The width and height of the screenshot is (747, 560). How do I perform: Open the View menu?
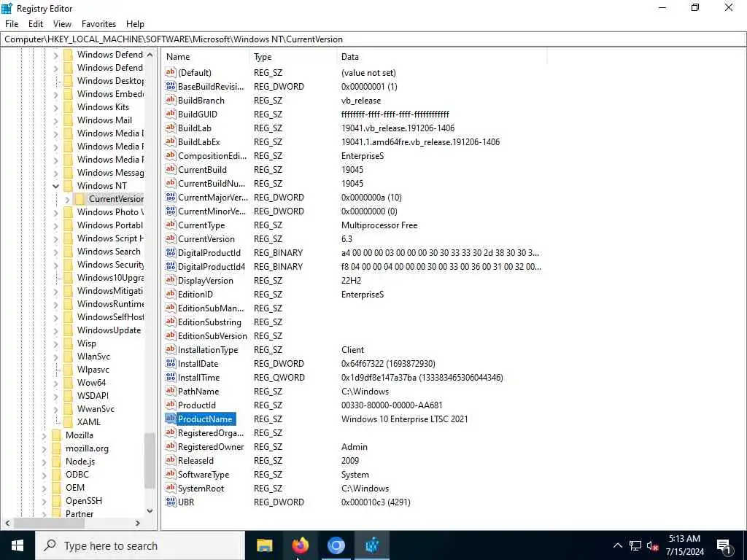(62, 24)
